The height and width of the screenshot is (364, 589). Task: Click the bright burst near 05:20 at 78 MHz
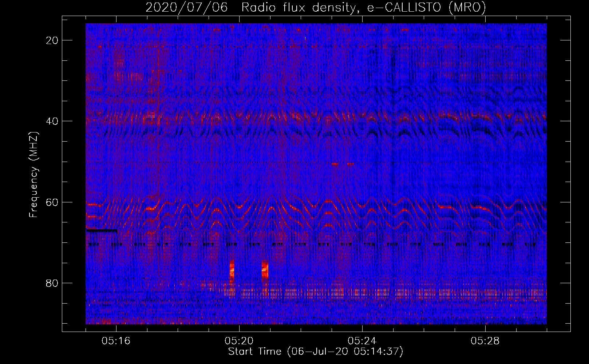coord(232,271)
